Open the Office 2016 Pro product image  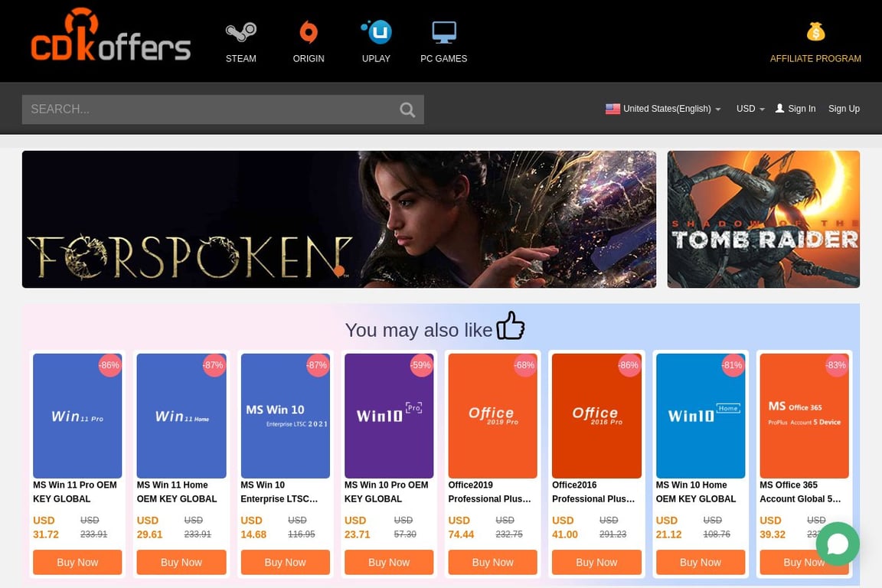point(596,416)
